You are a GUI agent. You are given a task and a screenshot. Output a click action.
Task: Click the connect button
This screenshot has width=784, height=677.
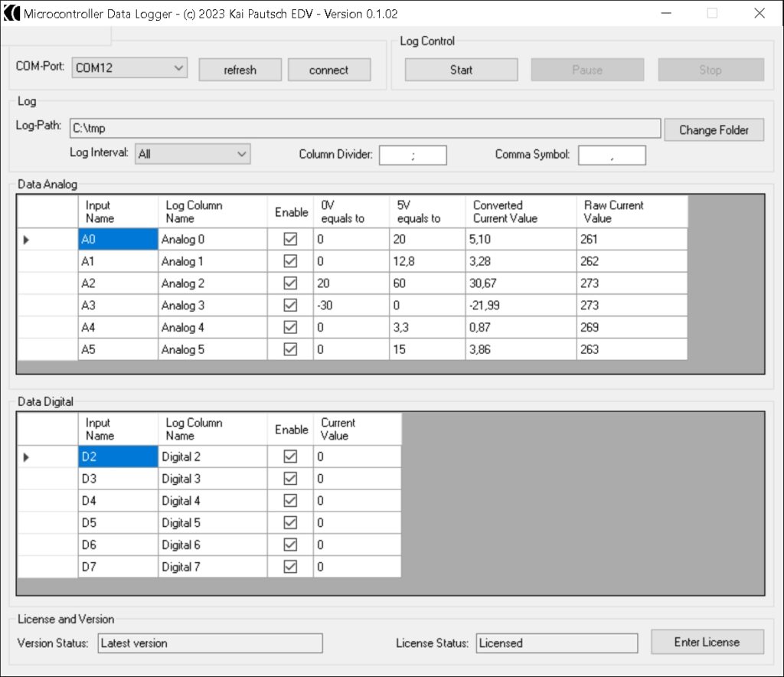click(x=329, y=70)
